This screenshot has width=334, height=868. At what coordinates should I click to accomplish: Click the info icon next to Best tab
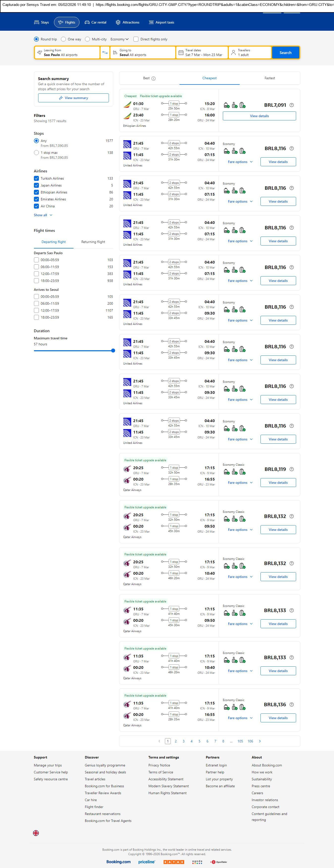(154, 79)
